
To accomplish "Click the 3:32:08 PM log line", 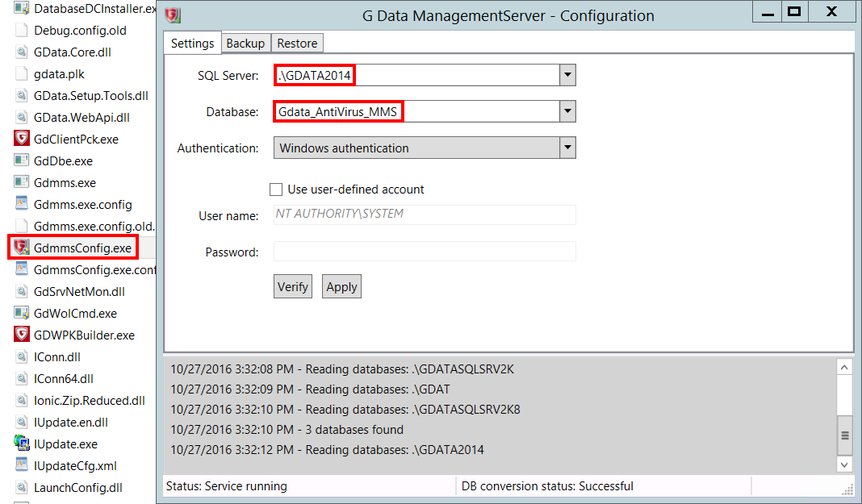I will [x=342, y=369].
